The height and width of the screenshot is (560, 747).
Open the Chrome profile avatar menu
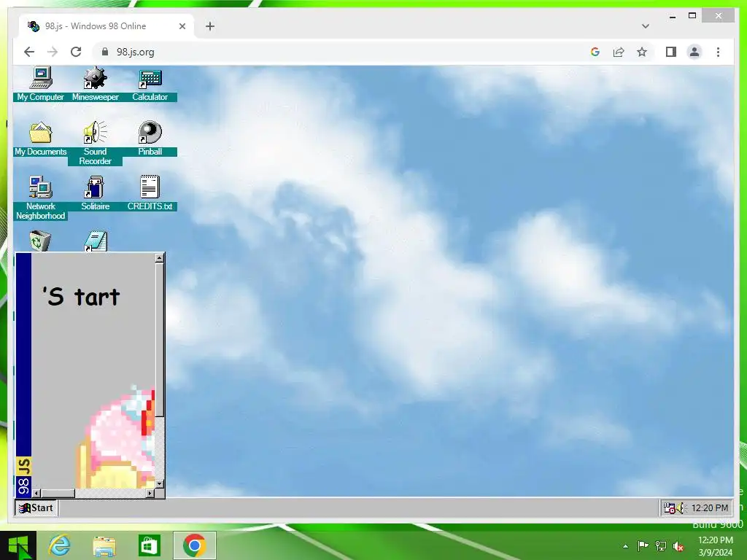click(694, 52)
